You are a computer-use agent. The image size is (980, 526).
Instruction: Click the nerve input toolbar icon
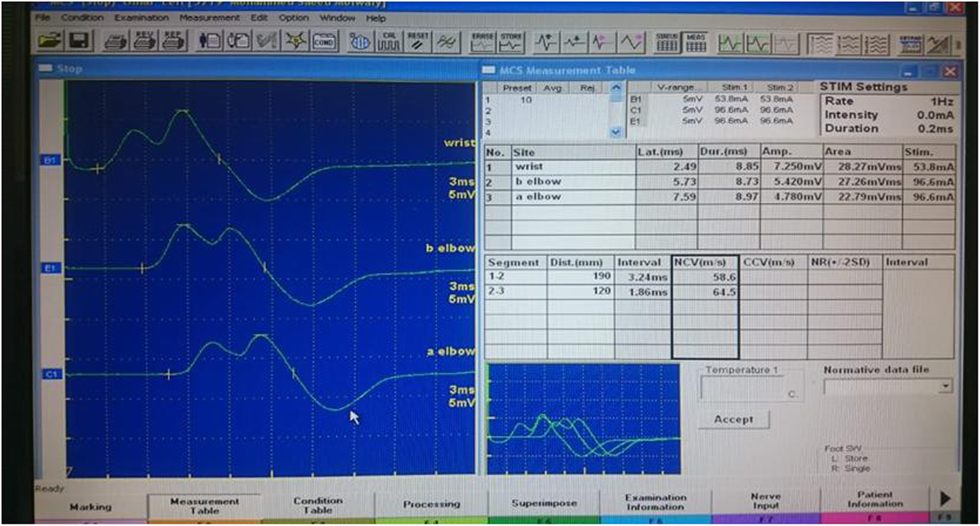[x=239, y=41]
